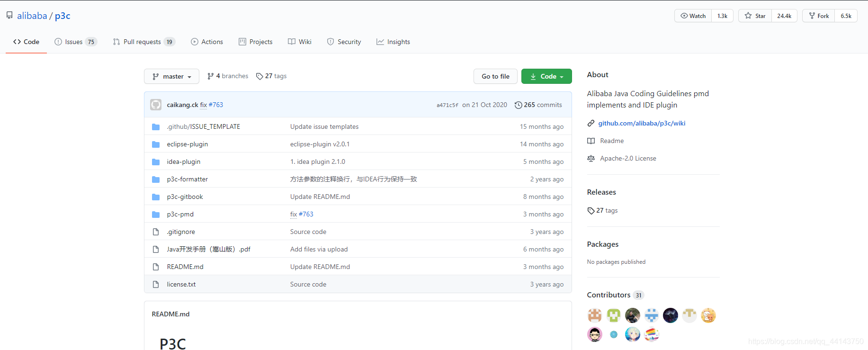Open the Apache-2.0 License link
The width and height of the screenshot is (868, 350).
628,158
